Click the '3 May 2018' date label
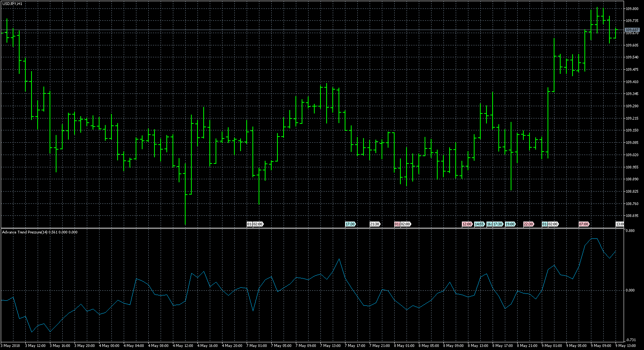 pyautogui.click(x=12, y=346)
